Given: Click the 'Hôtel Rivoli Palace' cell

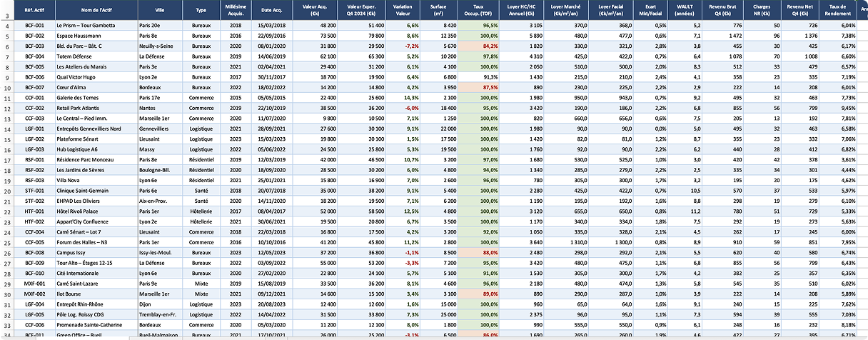Looking at the screenshot, I should click(x=96, y=211).
